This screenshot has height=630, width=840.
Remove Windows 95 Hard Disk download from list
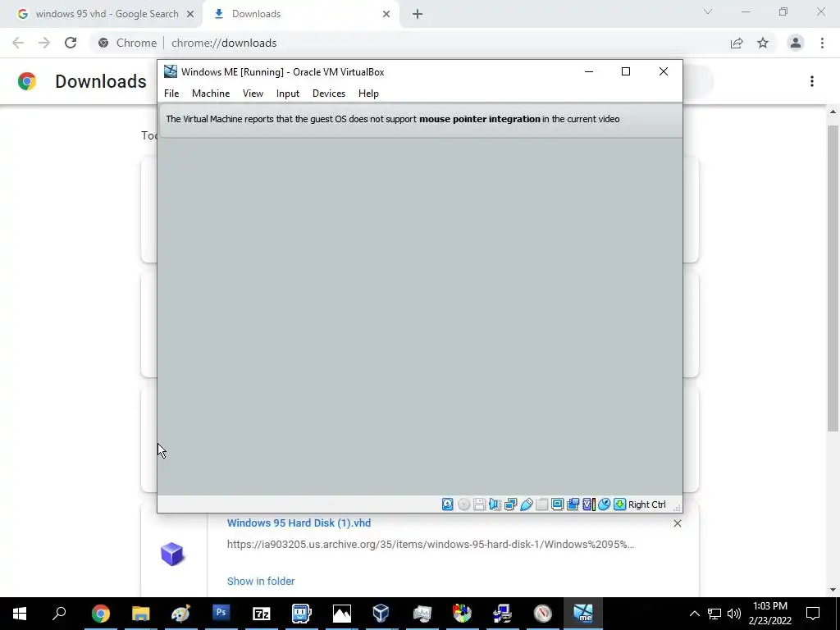tap(677, 523)
